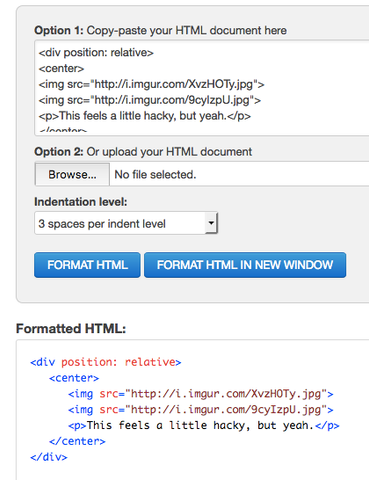Click 'This feels a little hacky' textarea line
The height and width of the screenshot is (480, 369).
145,116
